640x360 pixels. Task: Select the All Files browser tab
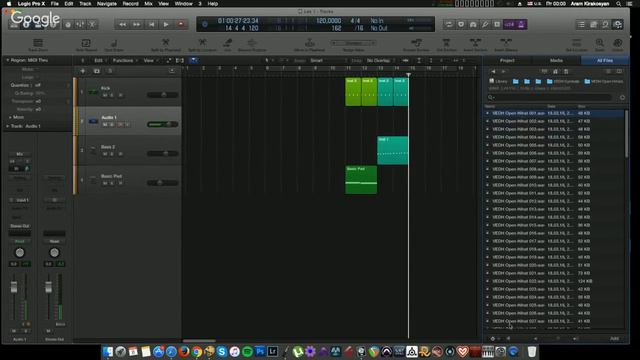click(605, 60)
